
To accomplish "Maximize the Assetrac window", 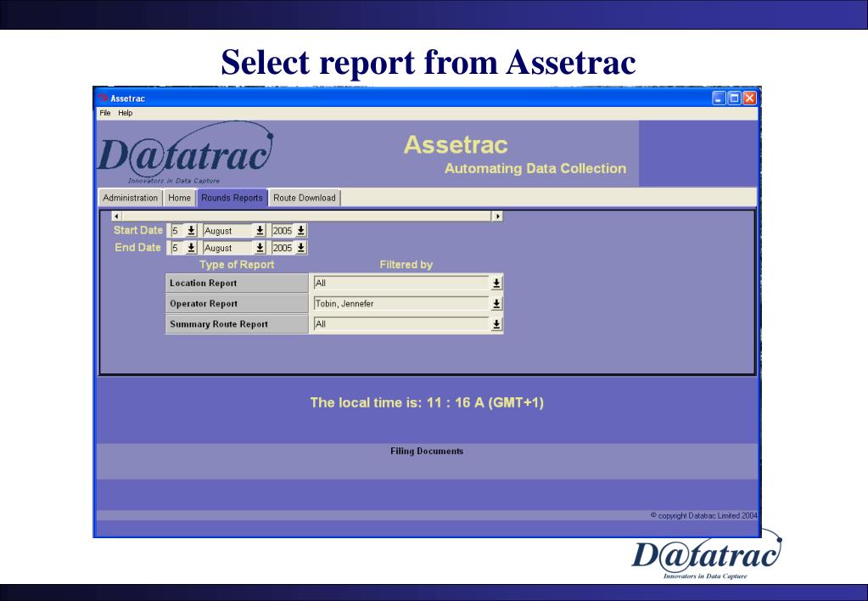I will (x=734, y=98).
